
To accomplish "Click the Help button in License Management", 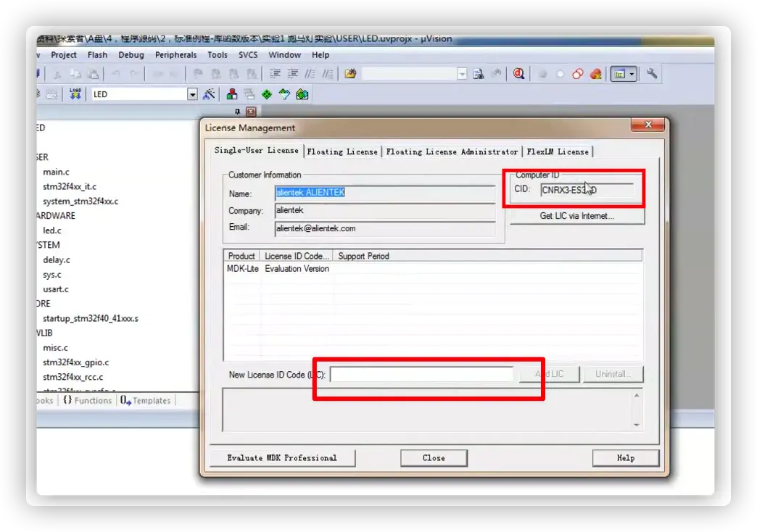I will [x=626, y=457].
